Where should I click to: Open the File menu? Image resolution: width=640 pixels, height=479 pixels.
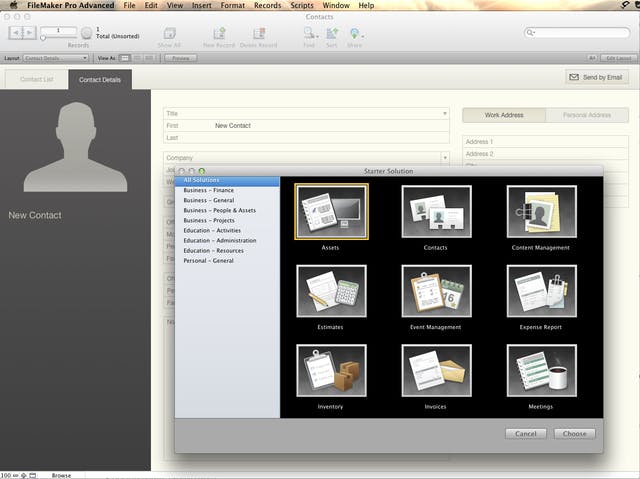coord(129,5)
